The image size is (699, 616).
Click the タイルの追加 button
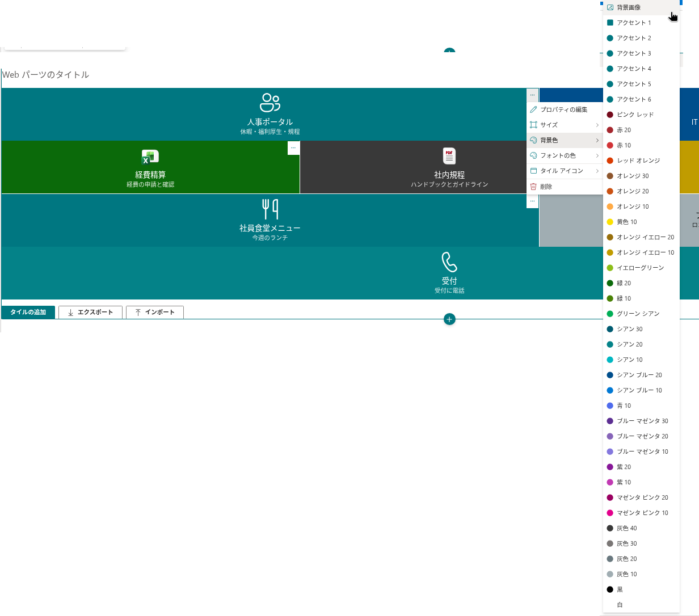(x=28, y=312)
